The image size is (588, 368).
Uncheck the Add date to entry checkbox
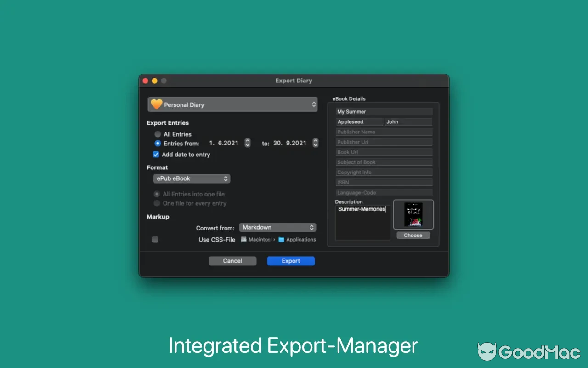pos(156,155)
